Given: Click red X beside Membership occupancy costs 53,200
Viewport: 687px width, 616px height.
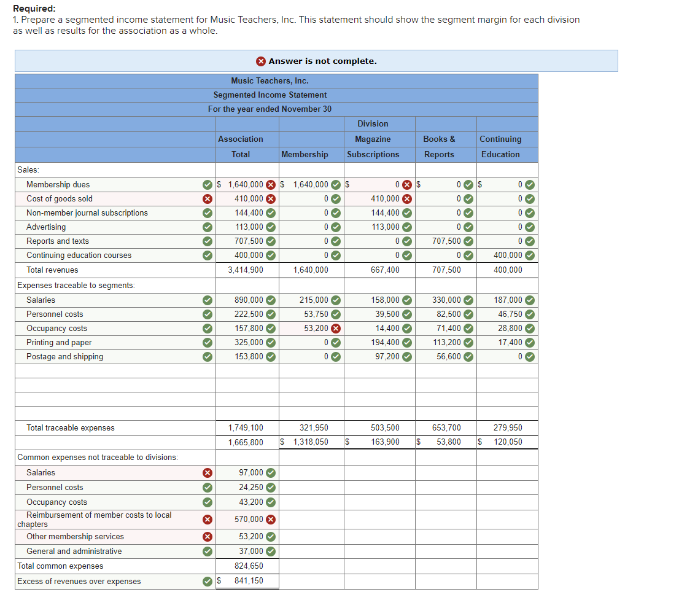Looking at the screenshot, I should 336,329.
